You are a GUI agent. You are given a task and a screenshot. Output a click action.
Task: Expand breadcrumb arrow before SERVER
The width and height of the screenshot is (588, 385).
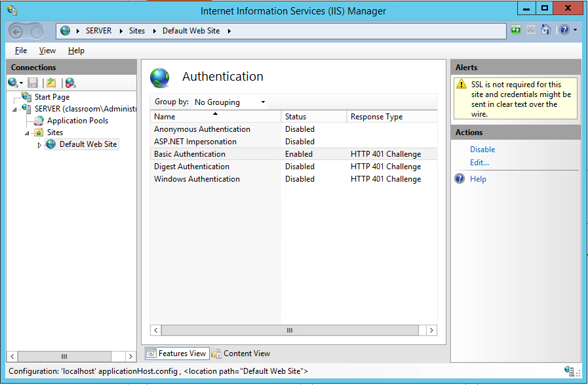(77, 31)
